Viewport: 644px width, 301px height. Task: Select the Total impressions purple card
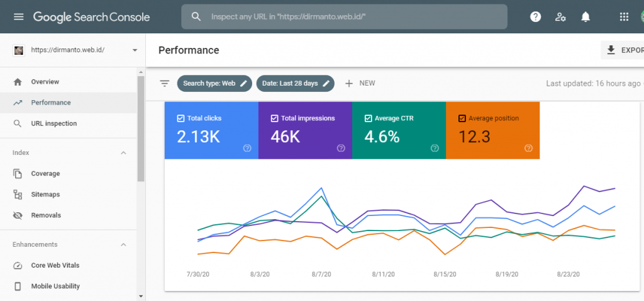(x=305, y=130)
